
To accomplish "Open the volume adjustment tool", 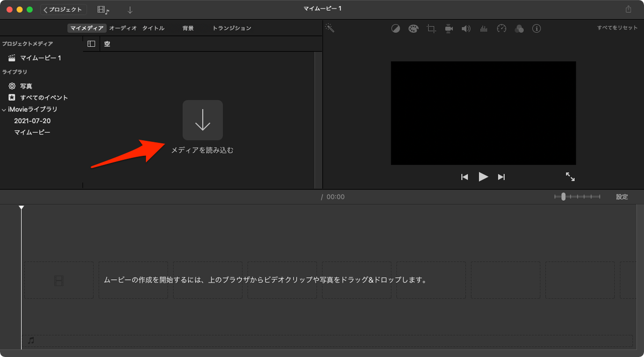I will tap(466, 28).
